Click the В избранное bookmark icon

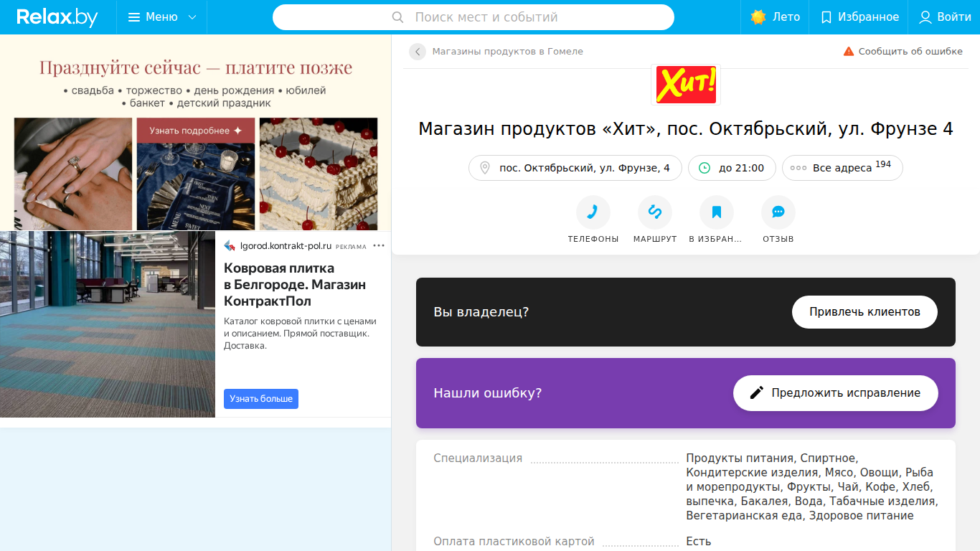point(717,212)
